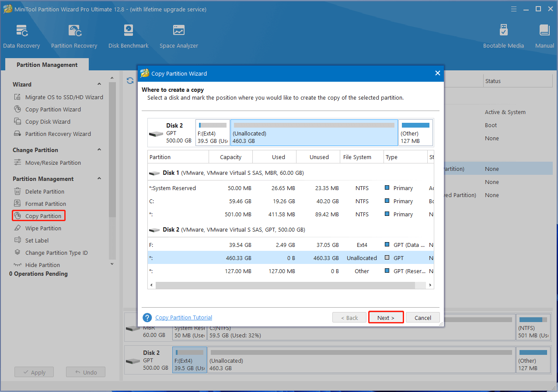Click (Unallocated) 460.3 GB in bottom disk map
Screen dimensions: 558x392
pyautogui.click(x=361, y=359)
